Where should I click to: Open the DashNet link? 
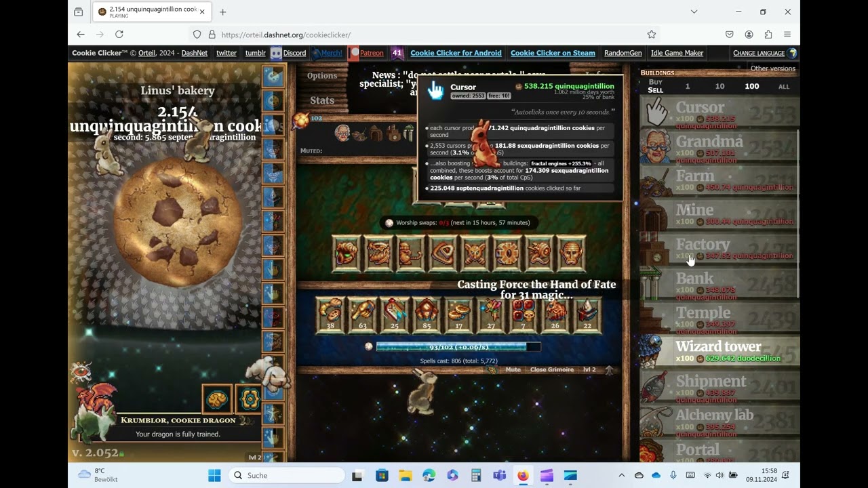195,53
